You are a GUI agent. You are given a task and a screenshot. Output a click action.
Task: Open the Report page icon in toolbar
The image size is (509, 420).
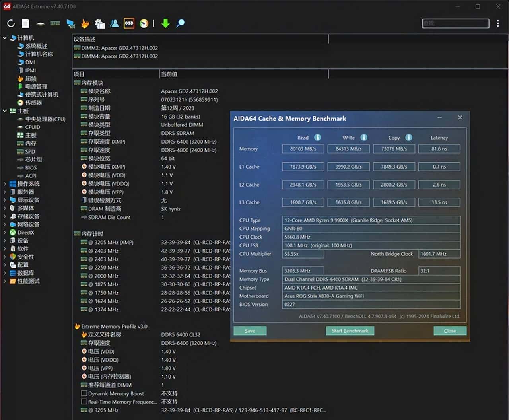(x=25, y=23)
